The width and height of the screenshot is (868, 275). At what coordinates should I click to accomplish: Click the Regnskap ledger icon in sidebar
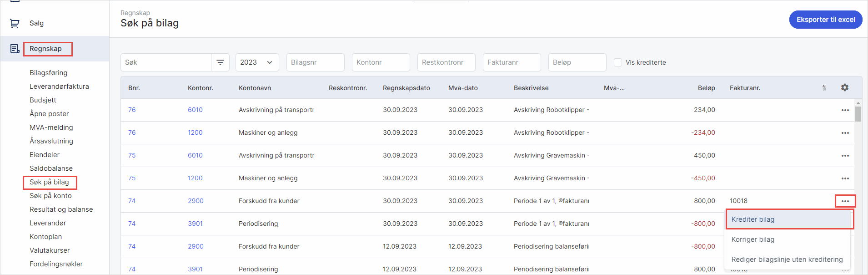[15, 49]
